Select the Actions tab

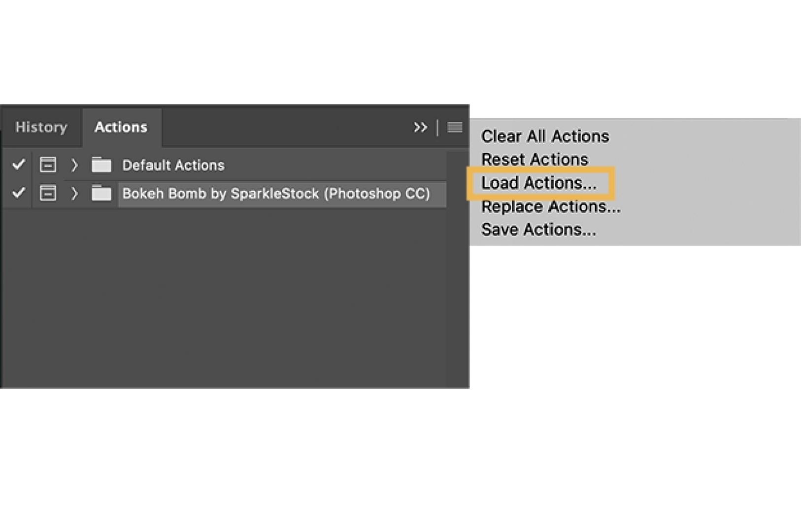tap(121, 127)
